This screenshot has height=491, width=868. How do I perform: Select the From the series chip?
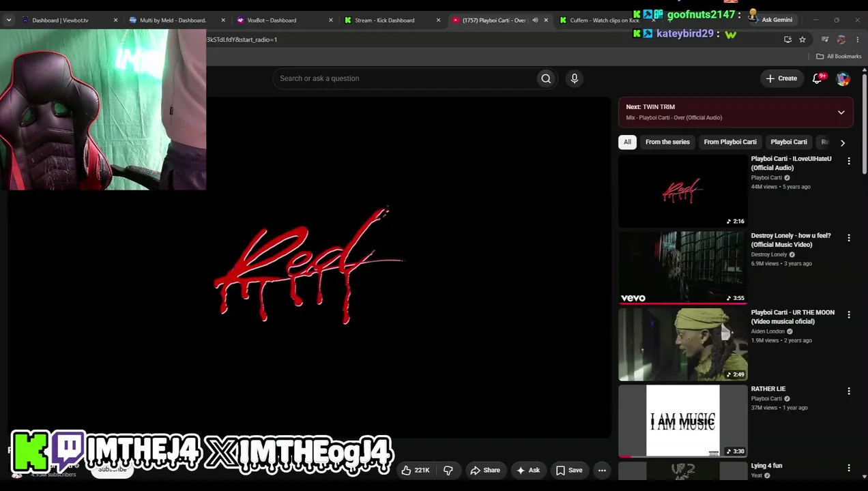pos(667,142)
